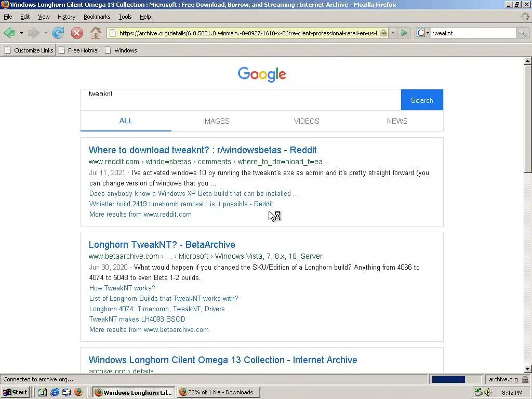Click the vertical scrollbar down arrow
Viewport: 532px width, 399px height.
(527, 369)
